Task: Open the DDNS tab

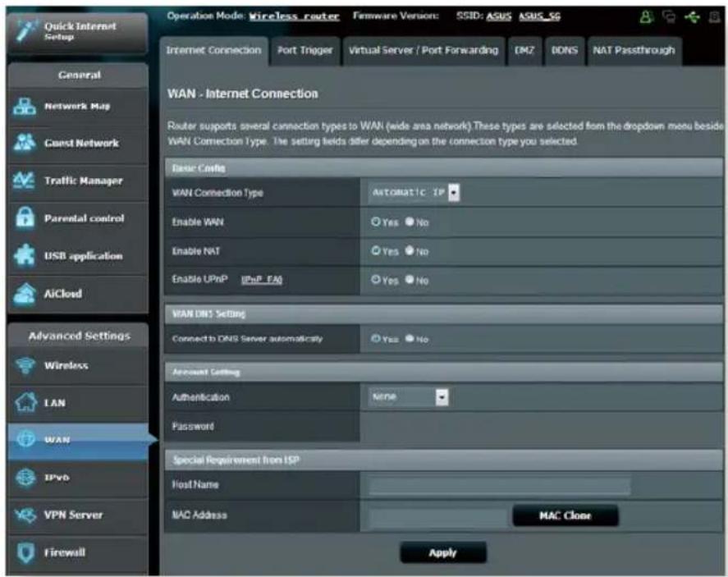Action: 565,50
